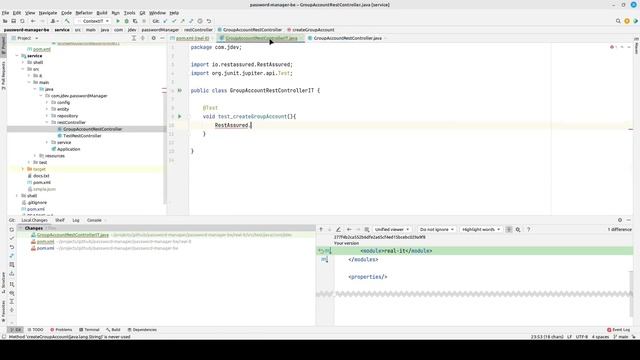Switch to the Shelf tab
The width and height of the screenshot is (640, 360).
point(60,220)
